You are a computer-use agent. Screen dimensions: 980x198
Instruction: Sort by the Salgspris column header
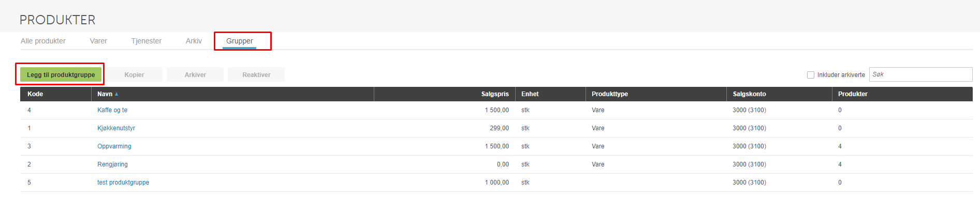pos(495,94)
